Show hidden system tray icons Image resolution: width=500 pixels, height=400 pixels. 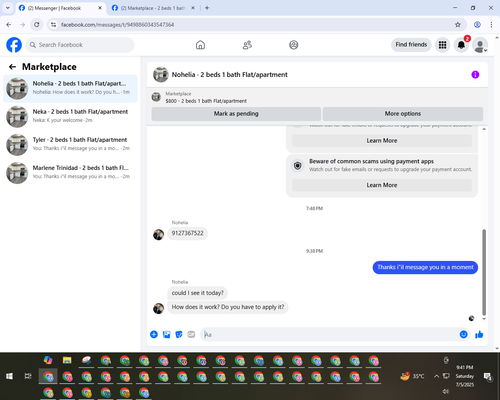436,376
